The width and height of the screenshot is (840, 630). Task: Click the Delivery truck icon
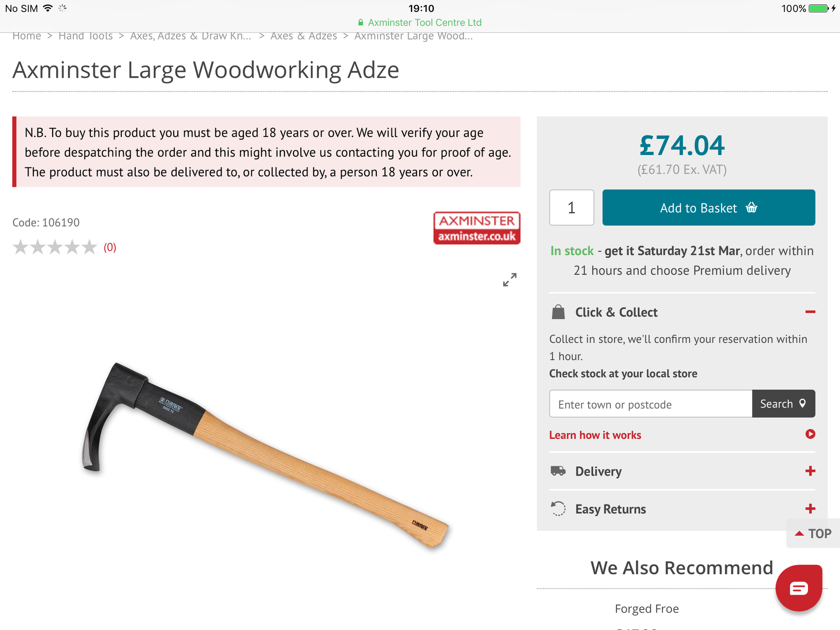558,471
